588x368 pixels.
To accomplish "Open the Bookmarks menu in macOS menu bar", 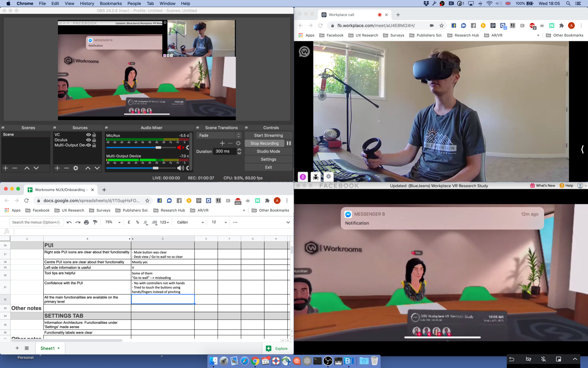I will coord(111,3).
